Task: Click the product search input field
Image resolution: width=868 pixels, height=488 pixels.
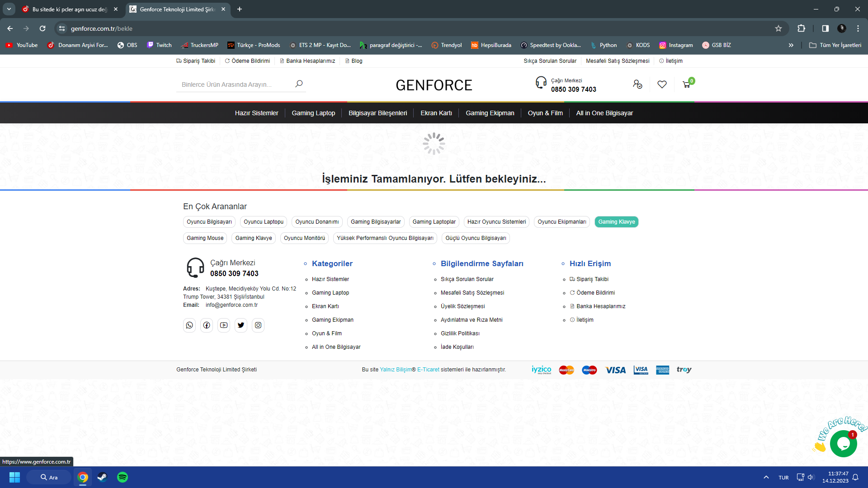Action: [235, 84]
